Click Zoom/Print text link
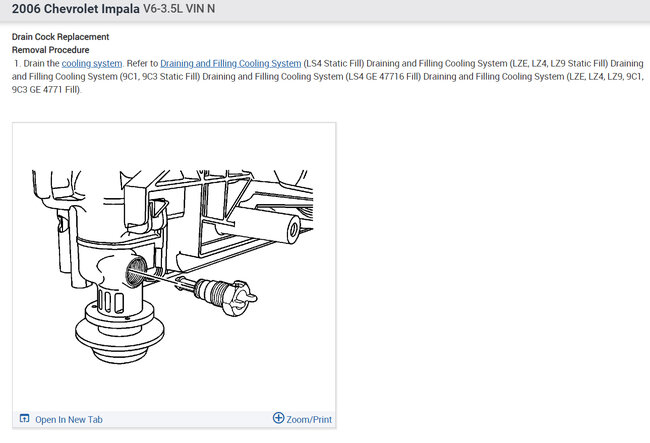Screen dimensions: 650x443 (309, 419)
